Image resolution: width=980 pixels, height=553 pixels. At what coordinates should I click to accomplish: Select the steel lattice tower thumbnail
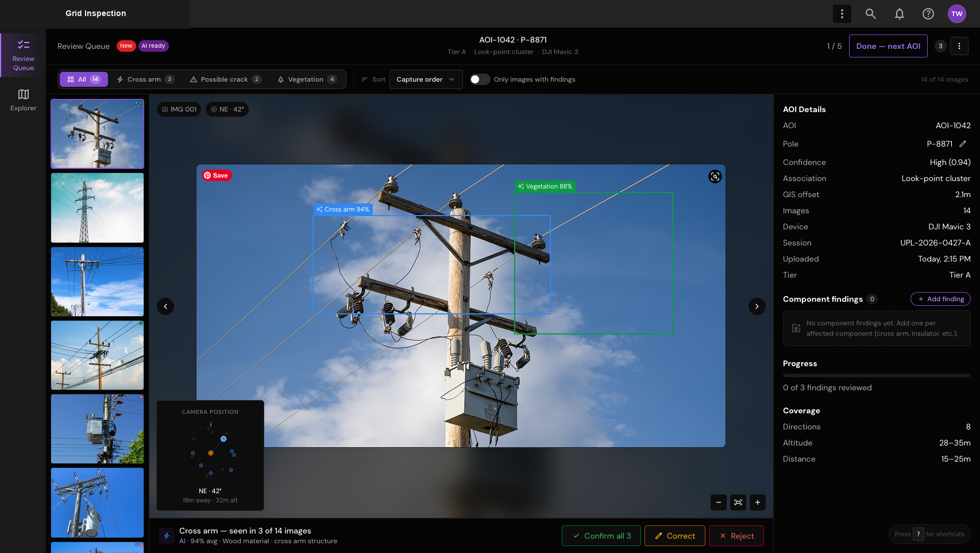(x=97, y=208)
